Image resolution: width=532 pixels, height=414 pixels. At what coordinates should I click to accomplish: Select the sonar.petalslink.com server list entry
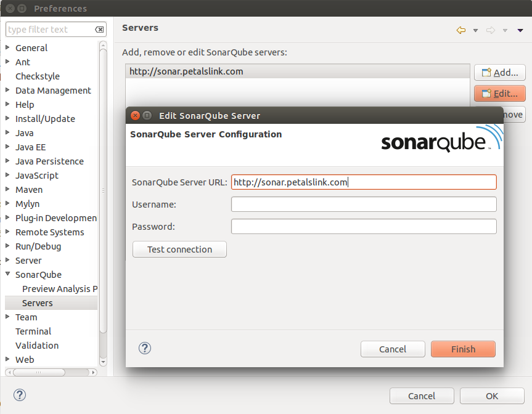pos(186,71)
